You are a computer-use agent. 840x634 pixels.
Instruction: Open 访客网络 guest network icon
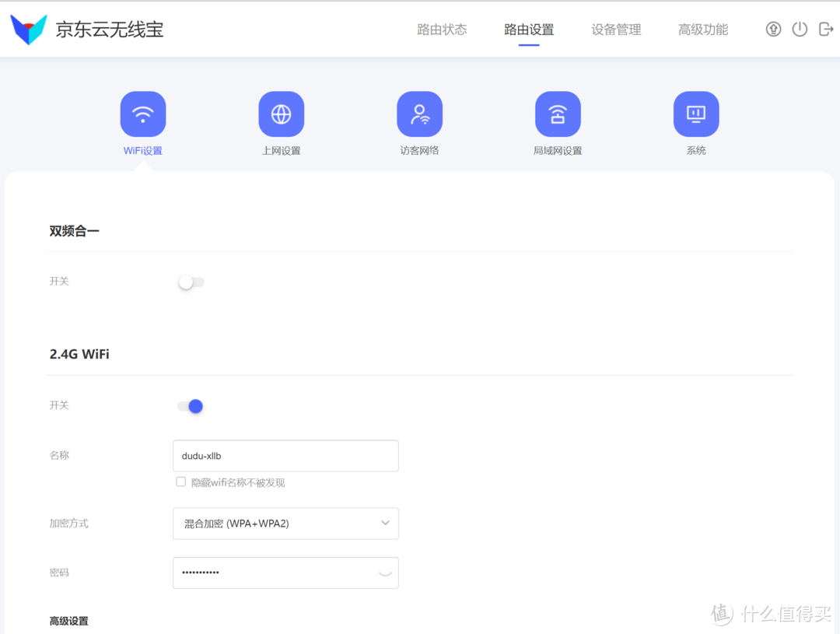419,114
